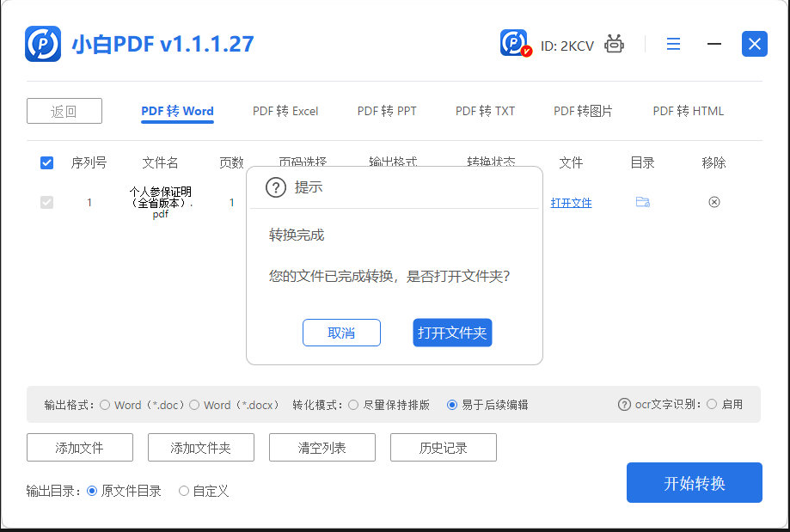Toggle the checkbox for file row 1
This screenshot has height=532, width=790.
pos(47,202)
